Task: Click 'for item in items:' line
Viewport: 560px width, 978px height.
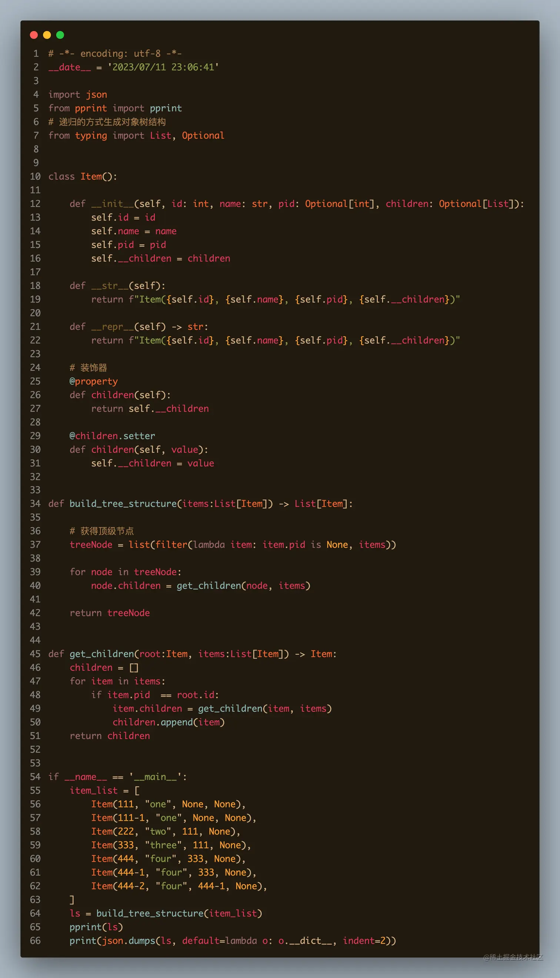Action: tap(117, 682)
